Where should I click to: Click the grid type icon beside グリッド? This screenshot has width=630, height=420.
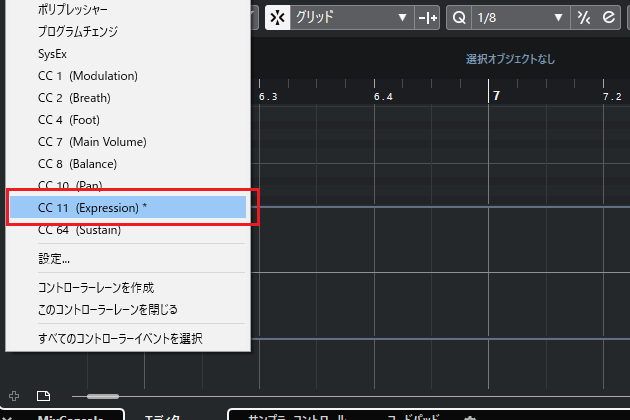coord(428,18)
